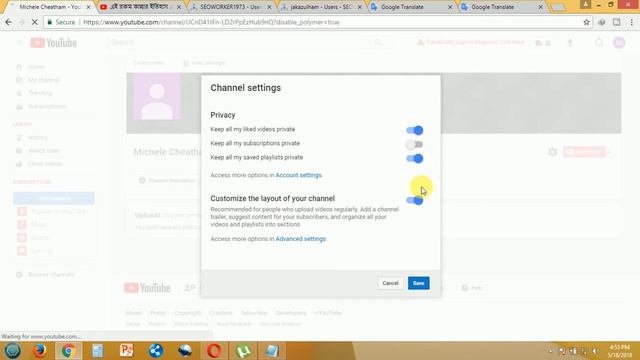Screen dimensions: 640x360
Task: Open the Google Translate tab next to jakazulham
Action: 411,7
